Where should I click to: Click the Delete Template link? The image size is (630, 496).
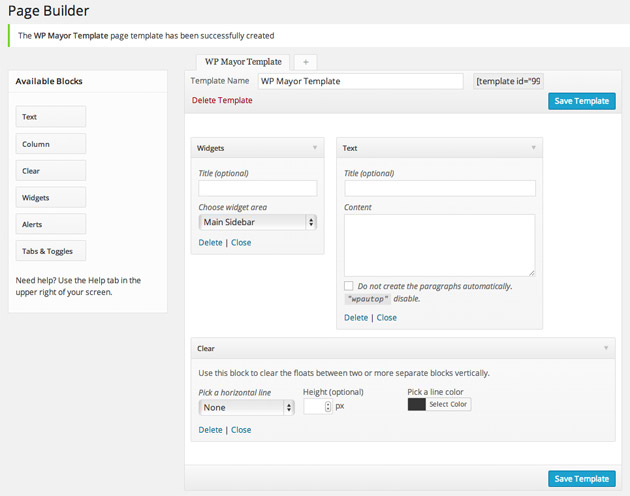pos(222,100)
